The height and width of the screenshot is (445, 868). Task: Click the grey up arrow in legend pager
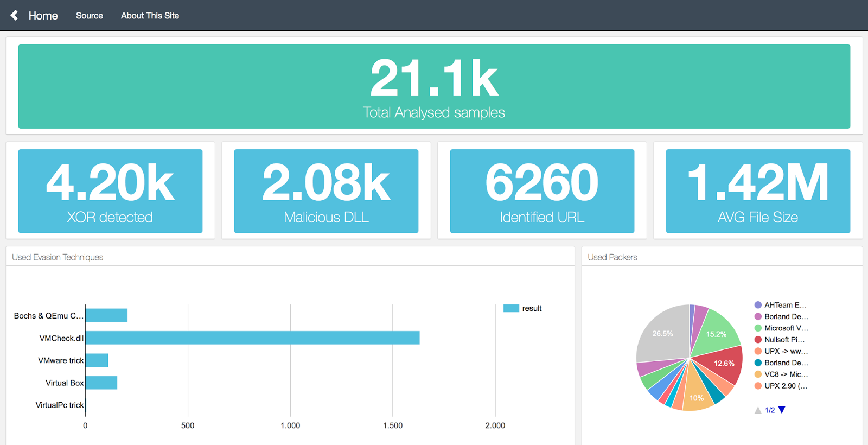pos(758,410)
